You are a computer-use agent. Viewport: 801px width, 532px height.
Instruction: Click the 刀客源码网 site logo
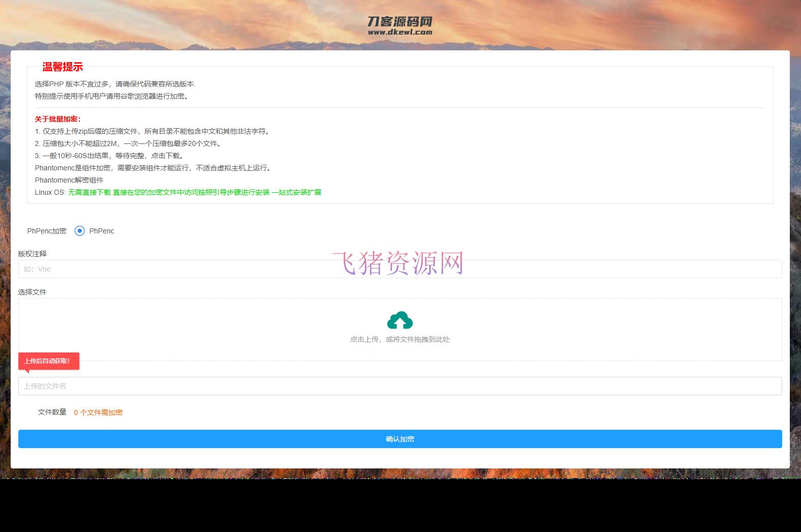click(x=400, y=25)
